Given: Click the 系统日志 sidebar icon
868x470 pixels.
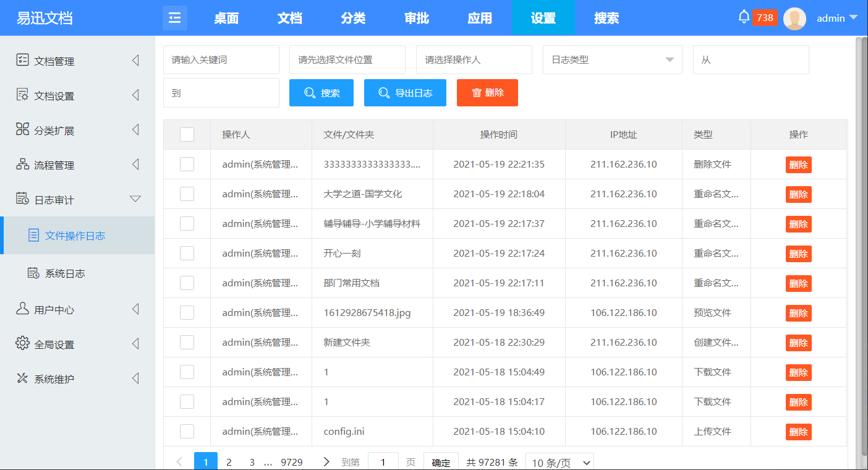Looking at the screenshot, I should 33,273.
